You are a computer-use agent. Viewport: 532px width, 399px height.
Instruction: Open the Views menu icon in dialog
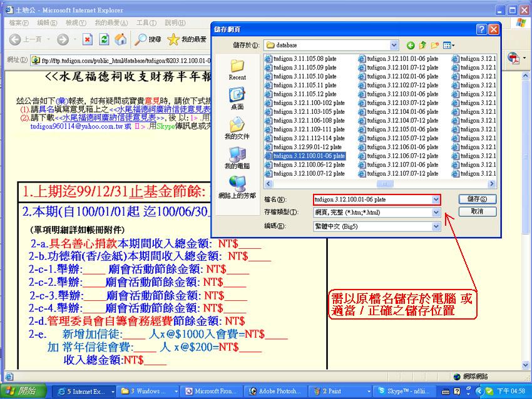click(448, 45)
